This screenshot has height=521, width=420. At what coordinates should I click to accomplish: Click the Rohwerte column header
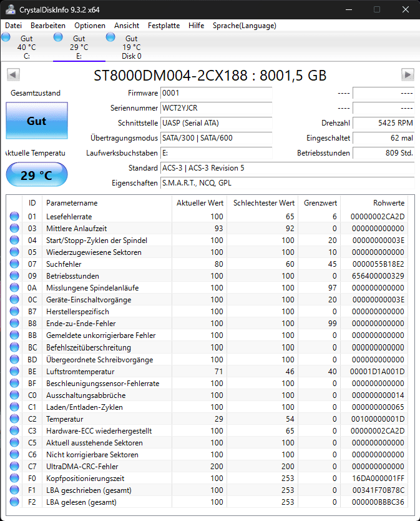point(374,203)
